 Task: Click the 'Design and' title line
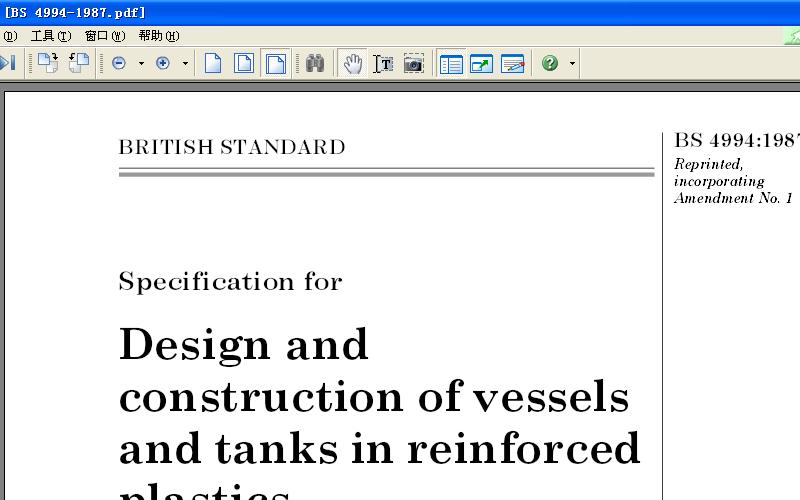(x=244, y=345)
